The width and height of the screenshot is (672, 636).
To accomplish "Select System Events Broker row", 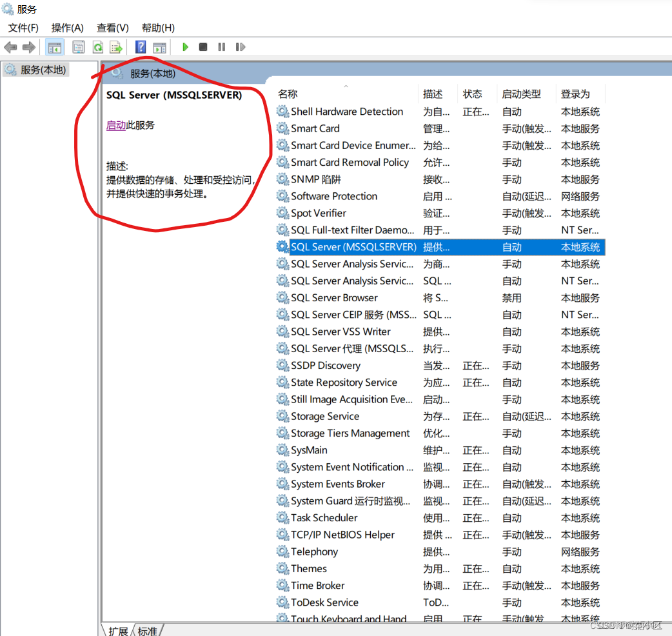I will 440,484.
